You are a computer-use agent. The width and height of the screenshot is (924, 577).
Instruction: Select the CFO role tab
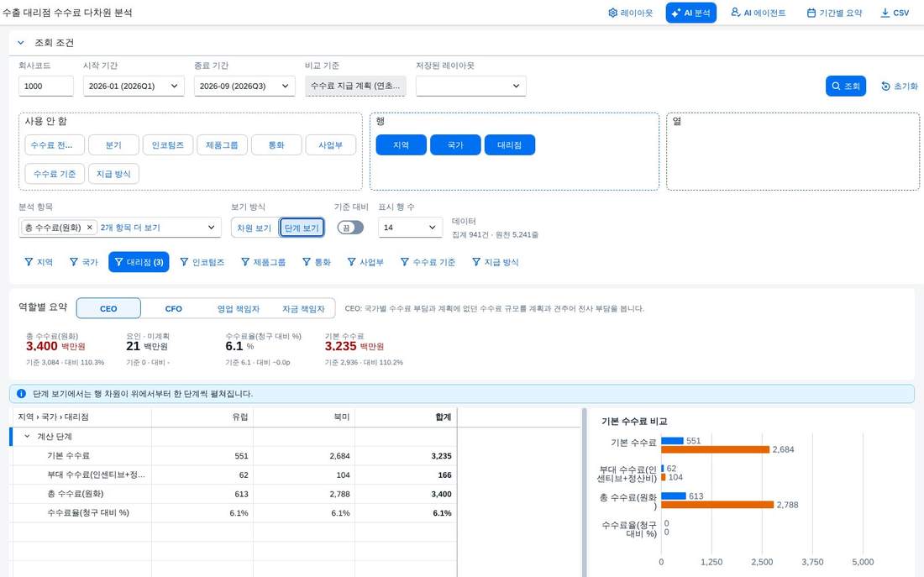173,308
